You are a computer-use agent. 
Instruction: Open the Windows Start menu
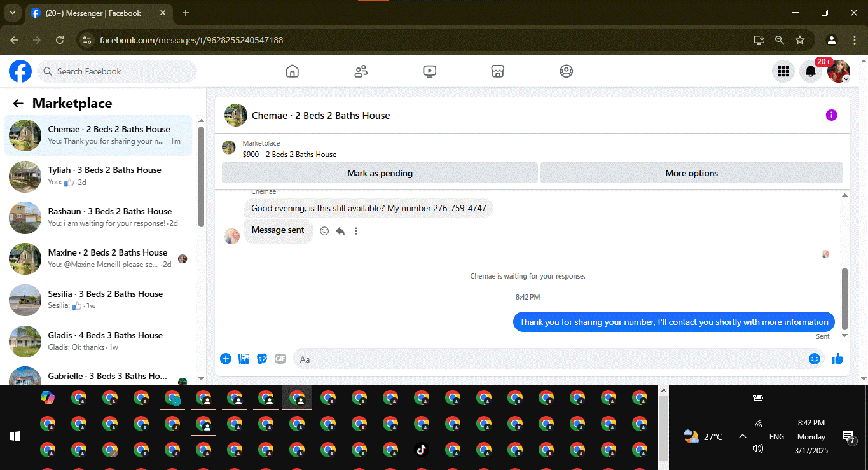15,436
